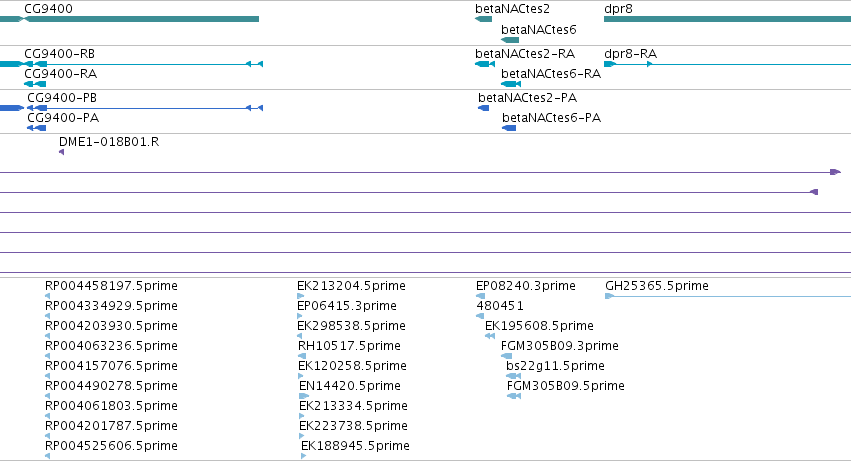Select the betaNACtes2-PA protein feature

click(484, 108)
